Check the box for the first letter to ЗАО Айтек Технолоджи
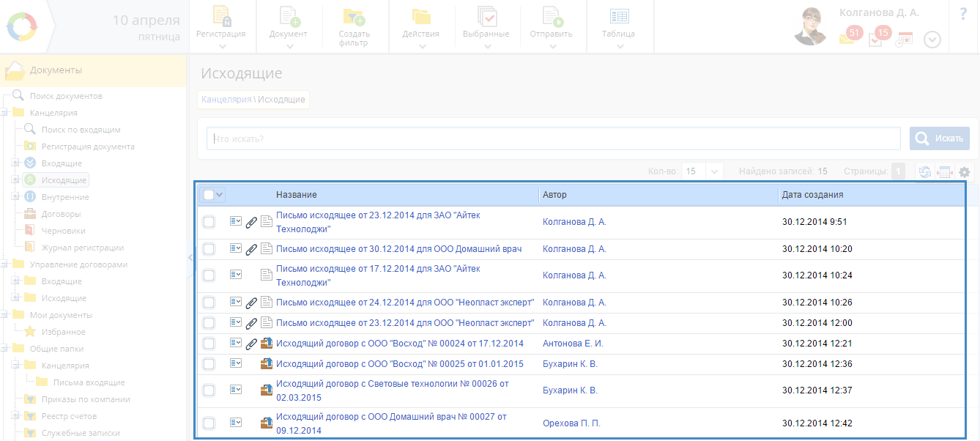The width and height of the screenshot is (980, 441). pyautogui.click(x=209, y=222)
